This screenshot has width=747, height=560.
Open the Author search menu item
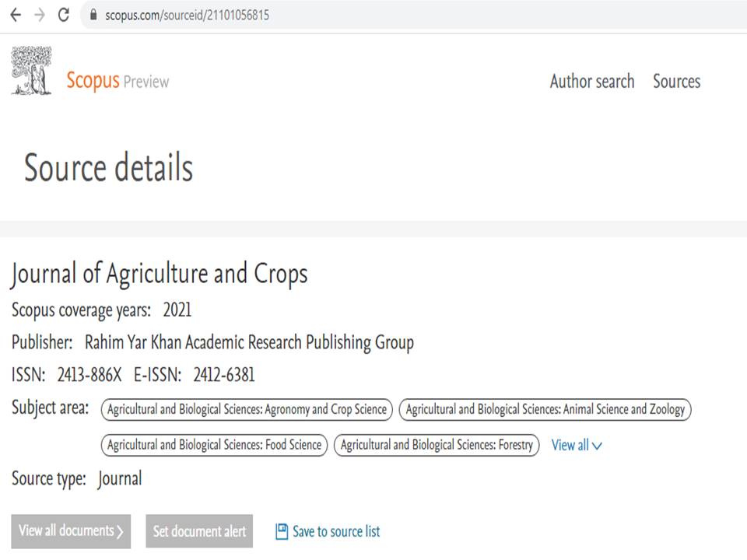point(592,82)
